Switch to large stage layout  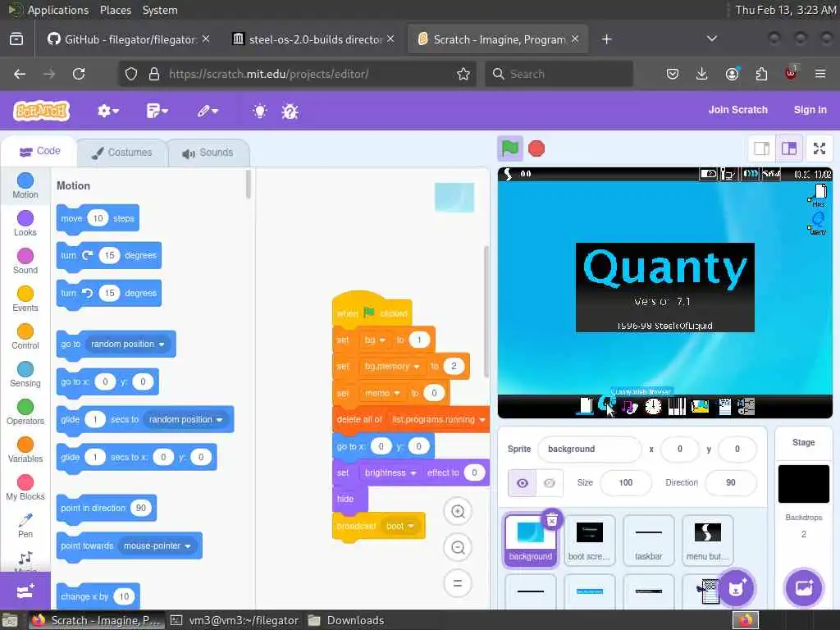789,148
